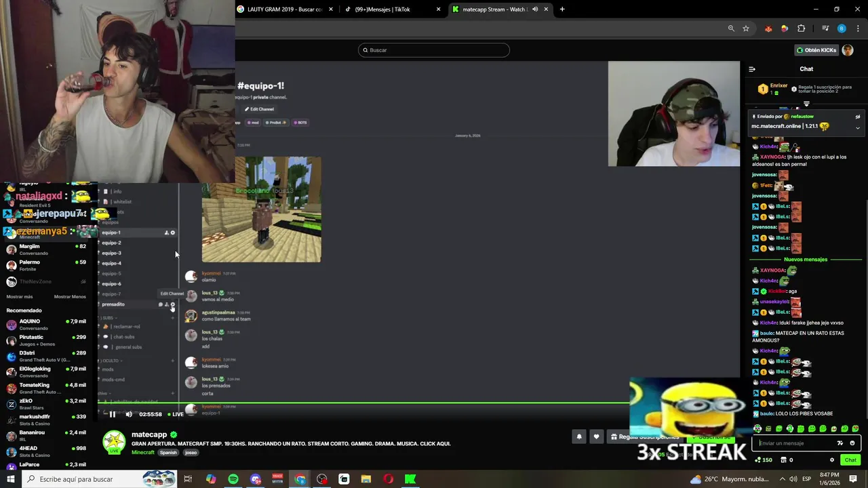The width and height of the screenshot is (868, 488).
Task: Show hidden tray icons chevron
Action: tap(782, 479)
